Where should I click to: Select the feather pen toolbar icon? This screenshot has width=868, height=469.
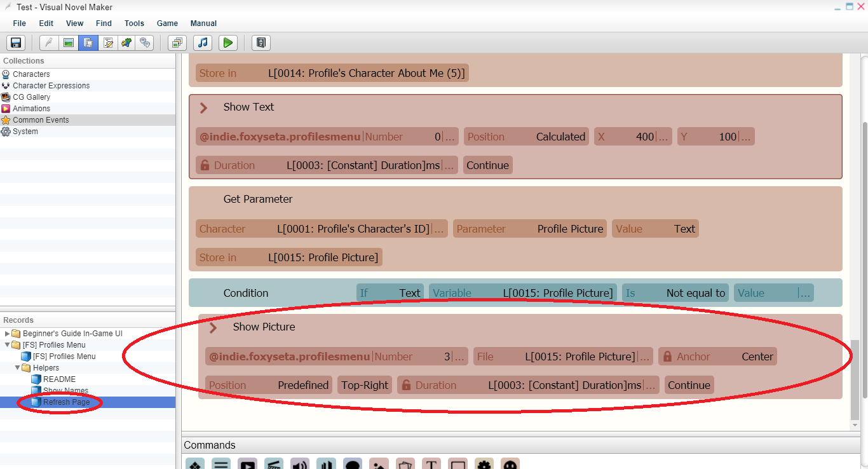[x=49, y=43]
